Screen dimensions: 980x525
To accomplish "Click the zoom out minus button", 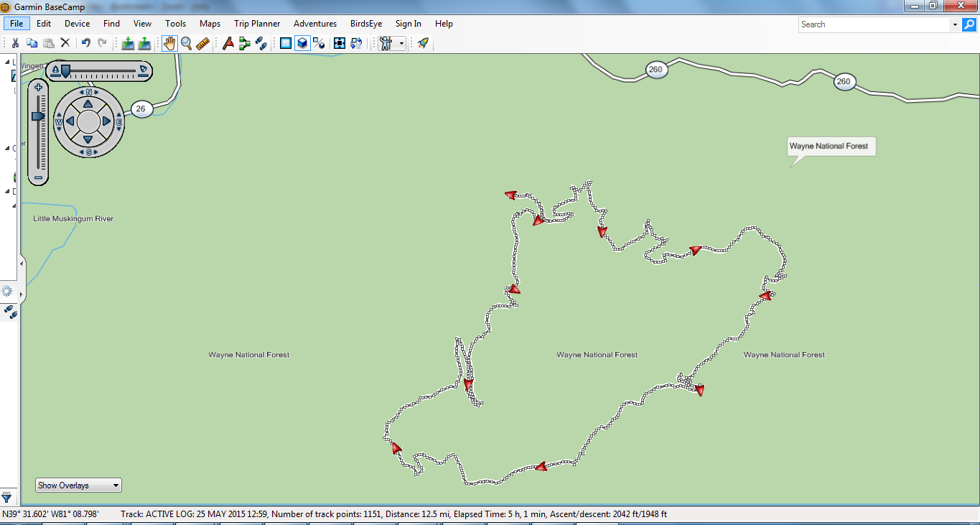I will tap(39, 177).
